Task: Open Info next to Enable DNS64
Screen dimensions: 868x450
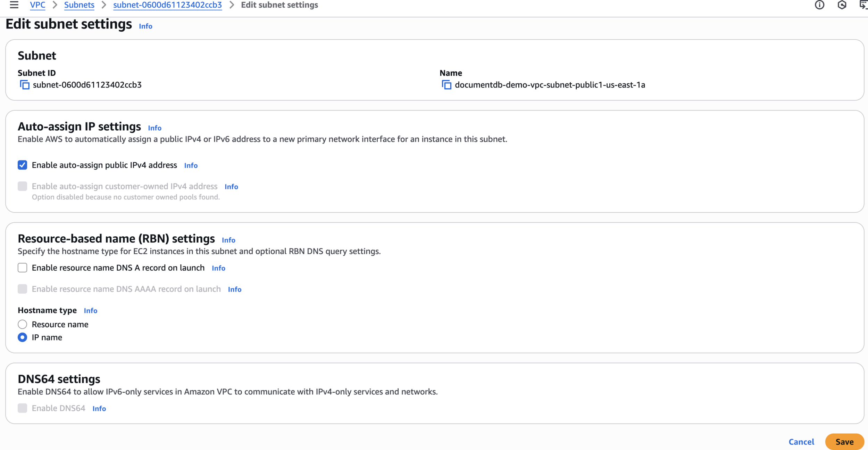Action: pos(99,409)
